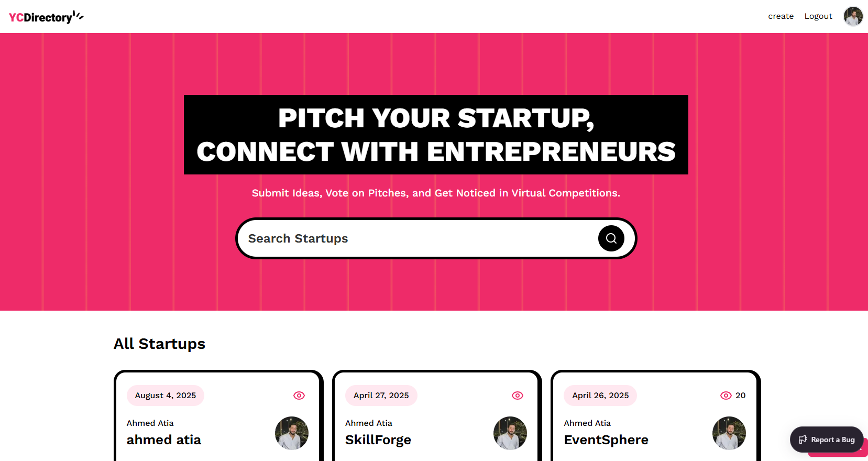Open the user profile avatar in navbar
868x461 pixels.
click(853, 16)
